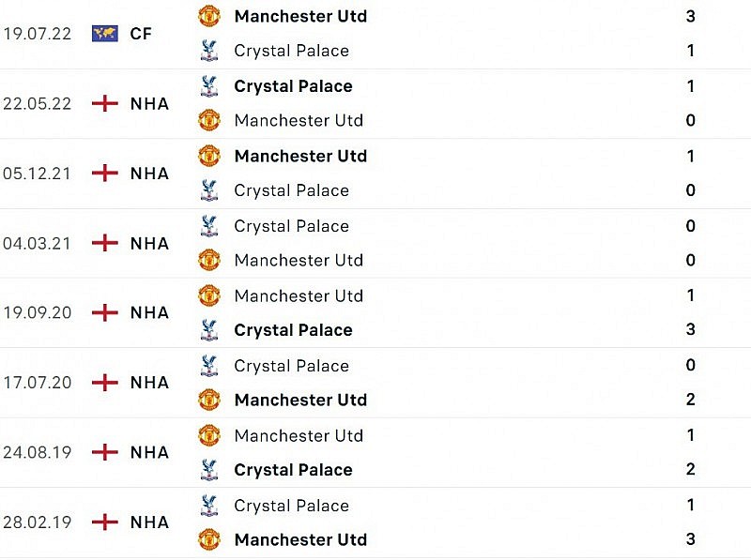Screen dimensions: 751x560
Task: Select Crystal Palace team name in 19.07.22 match
Action: click(291, 51)
